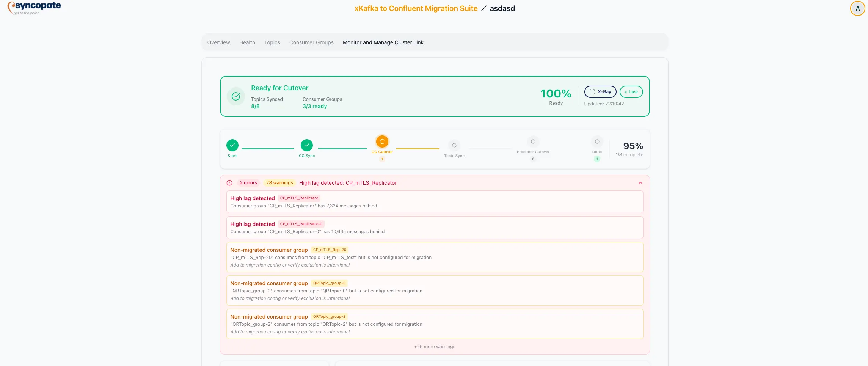The image size is (868, 366).
Task: Select the Topic Sync step circle
Action: [x=454, y=145]
